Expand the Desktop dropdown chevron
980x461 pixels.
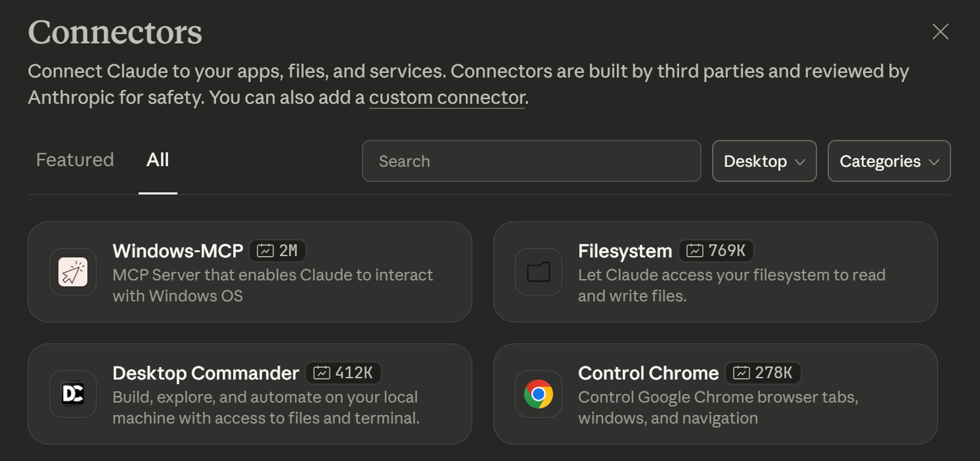[799, 162]
